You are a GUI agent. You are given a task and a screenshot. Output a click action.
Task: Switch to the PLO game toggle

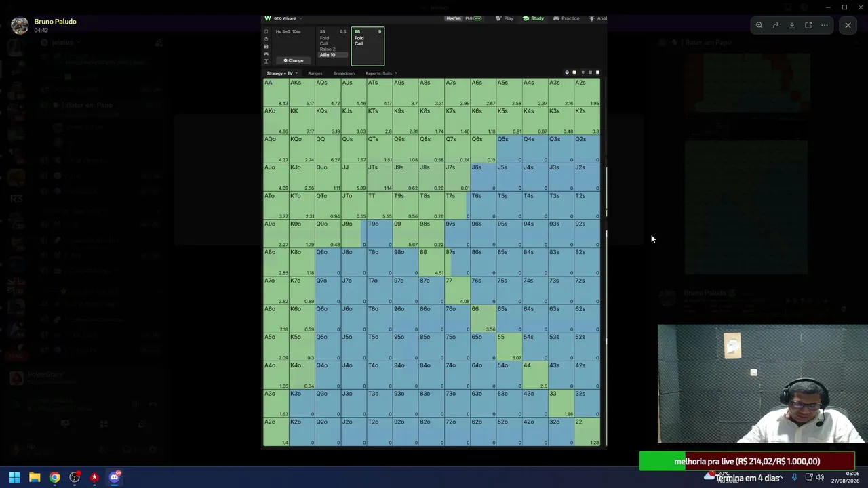coord(473,18)
